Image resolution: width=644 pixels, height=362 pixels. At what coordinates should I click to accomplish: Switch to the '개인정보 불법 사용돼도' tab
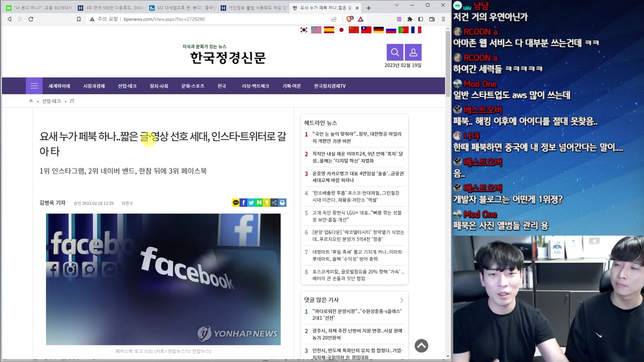point(253,8)
